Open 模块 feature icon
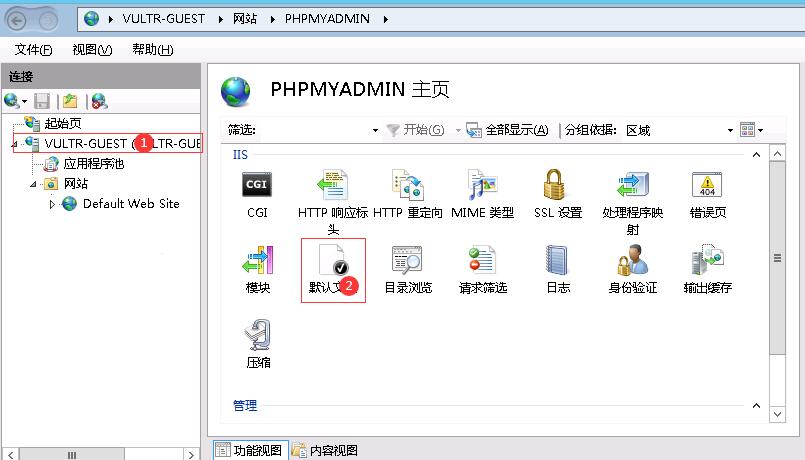 (258, 260)
